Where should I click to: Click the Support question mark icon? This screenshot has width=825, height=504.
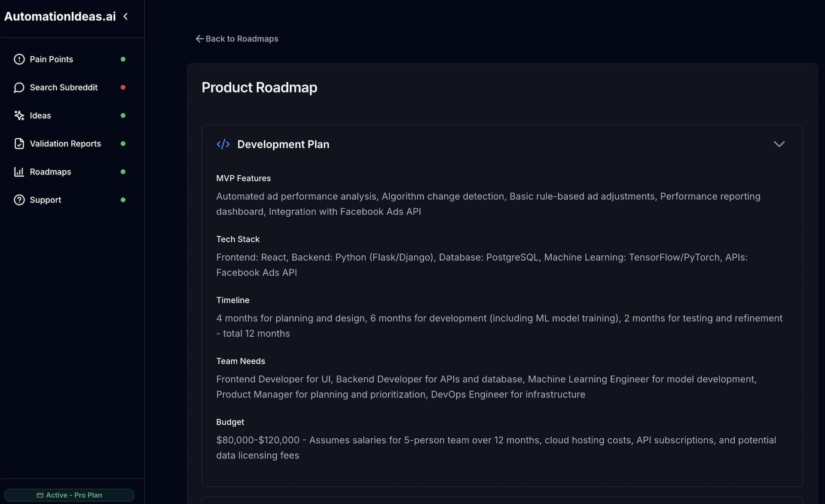click(19, 200)
